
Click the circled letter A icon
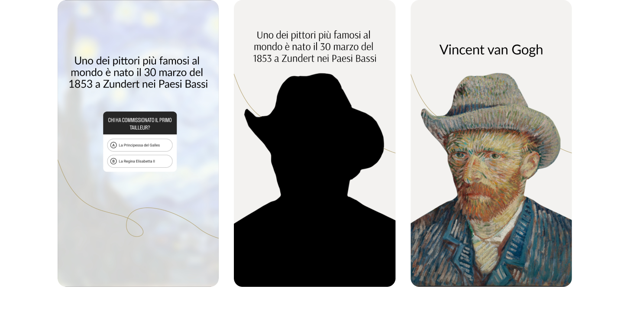pos(113,145)
